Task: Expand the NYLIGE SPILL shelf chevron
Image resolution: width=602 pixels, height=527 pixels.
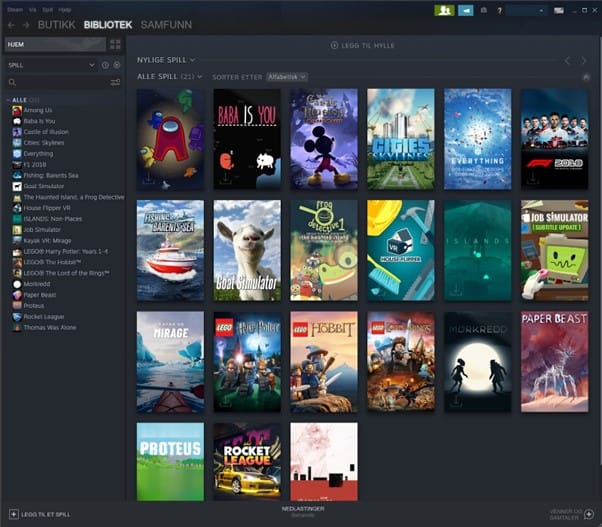Action: (192, 60)
